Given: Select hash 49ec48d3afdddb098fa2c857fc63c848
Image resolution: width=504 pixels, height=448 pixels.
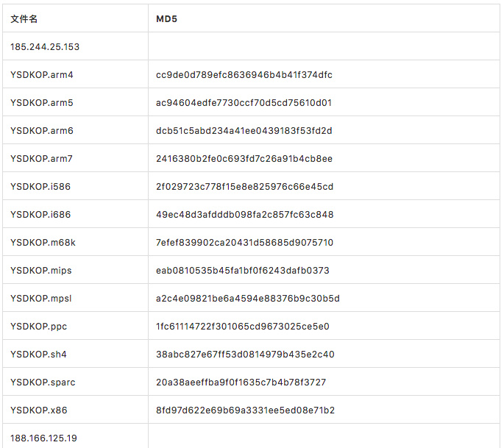Looking at the screenshot, I should [244, 215].
